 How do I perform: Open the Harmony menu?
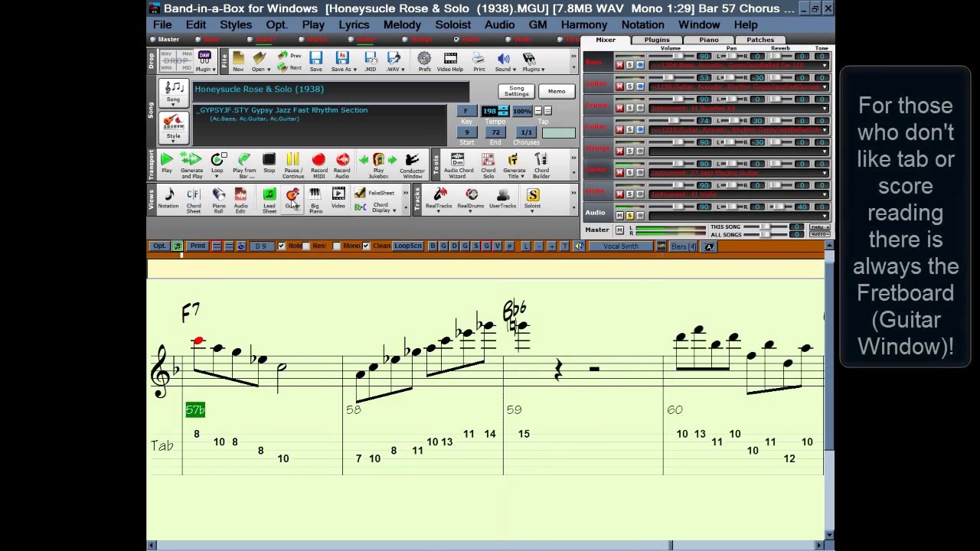point(583,24)
